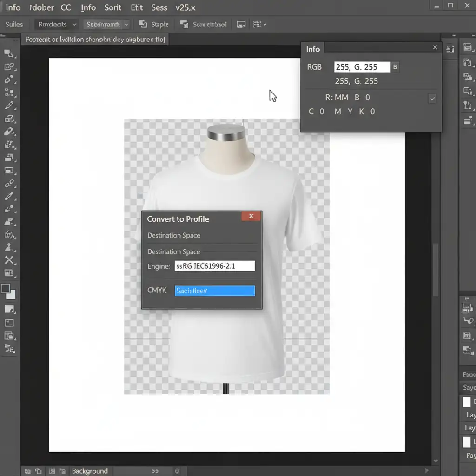Select the X-shaped tool in left toolbar
Screen dimensions: 476x476
click(x=9, y=260)
